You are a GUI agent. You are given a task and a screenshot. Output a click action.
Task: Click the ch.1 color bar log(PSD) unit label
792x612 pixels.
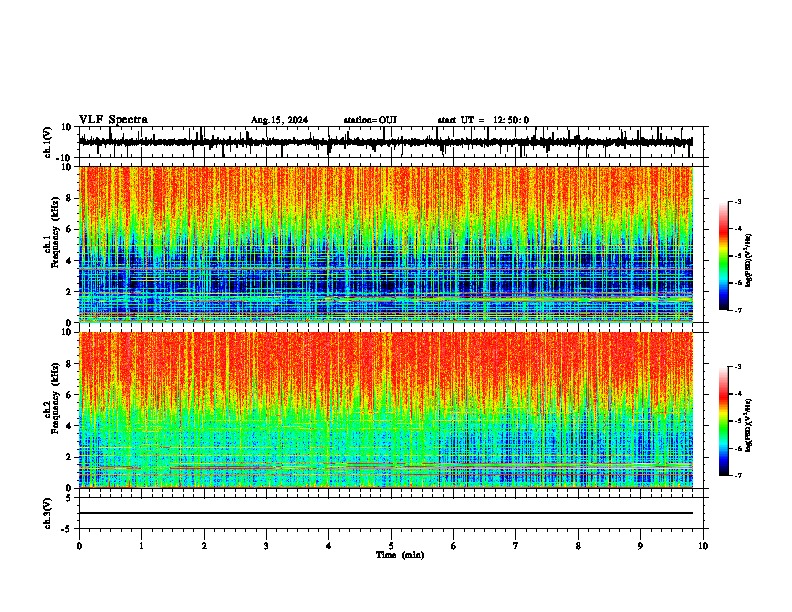(749, 260)
